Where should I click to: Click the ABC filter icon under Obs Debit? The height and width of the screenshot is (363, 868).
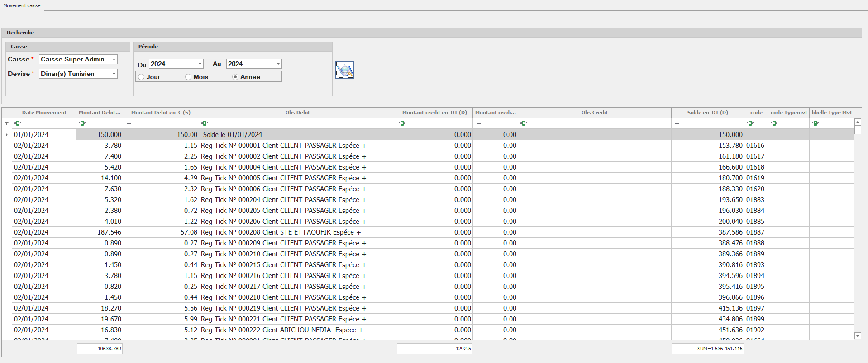(x=205, y=123)
